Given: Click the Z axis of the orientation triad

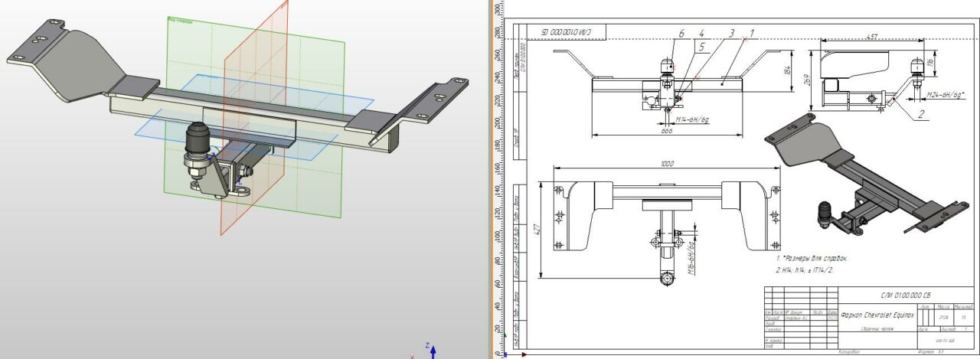Looking at the screenshot, I should pyautogui.click(x=433, y=350).
